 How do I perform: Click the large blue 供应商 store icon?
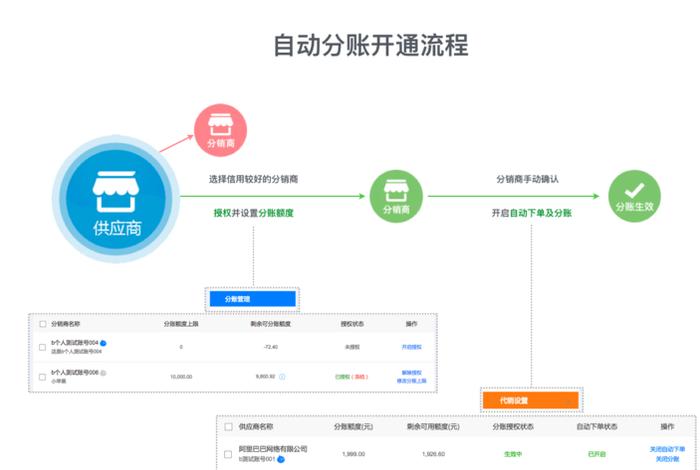[116, 199]
